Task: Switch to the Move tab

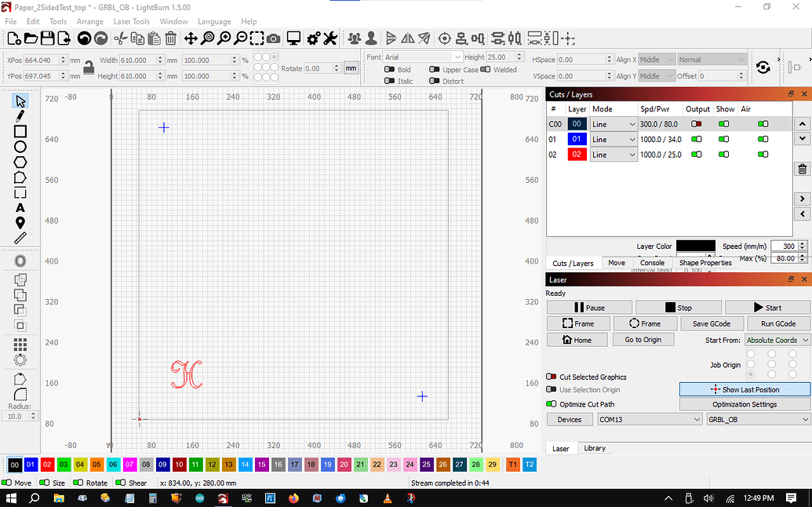Action: coord(616,263)
